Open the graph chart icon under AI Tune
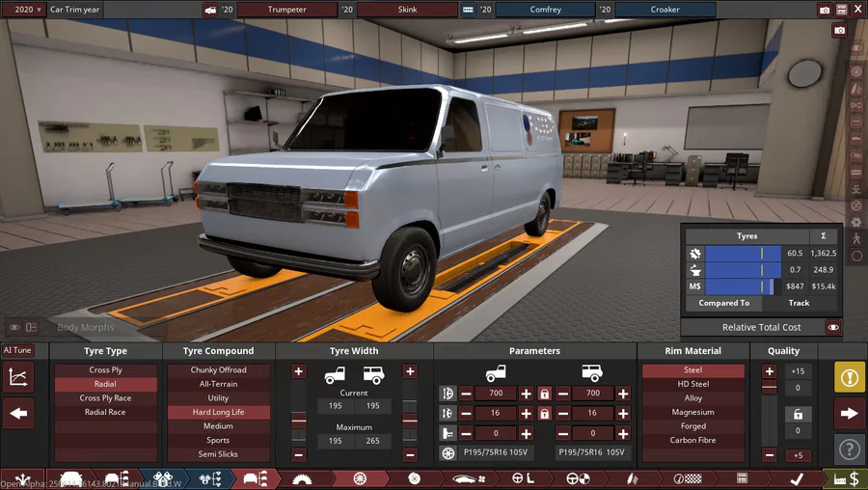868x490 pixels. pyautogui.click(x=17, y=377)
